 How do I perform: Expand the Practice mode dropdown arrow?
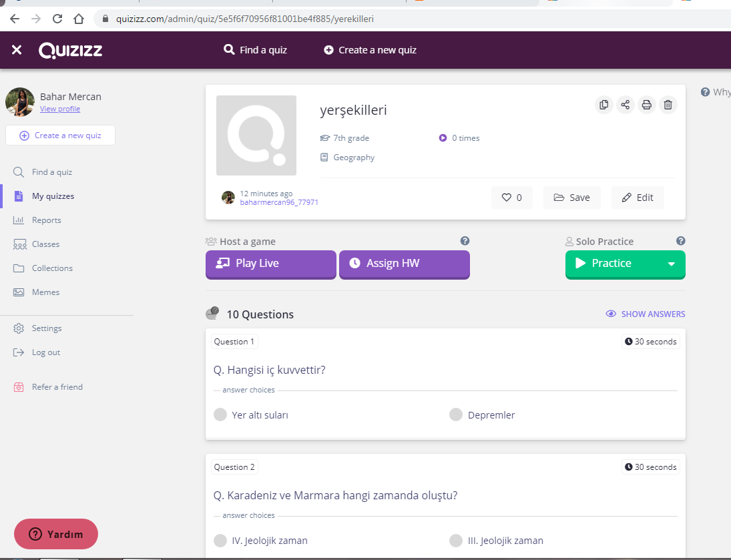(x=672, y=264)
